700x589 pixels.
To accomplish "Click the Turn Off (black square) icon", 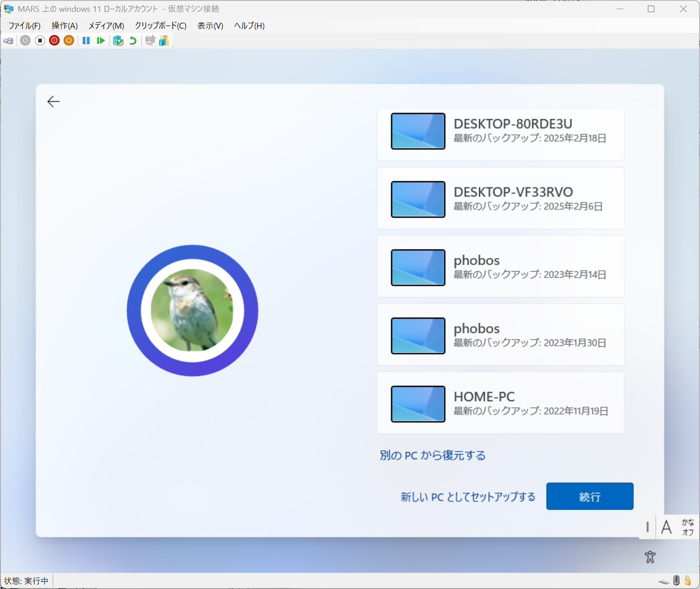I will pos(40,41).
